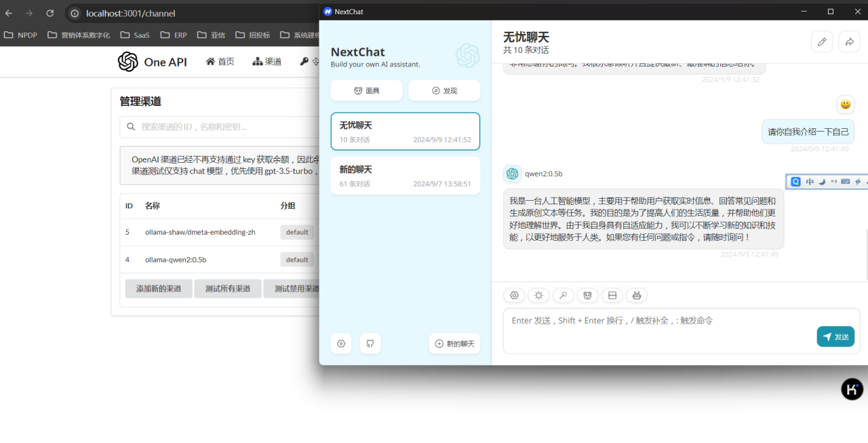The width and height of the screenshot is (868, 443).
Task: Click the share arrow icon in chat header
Action: coord(849,41)
